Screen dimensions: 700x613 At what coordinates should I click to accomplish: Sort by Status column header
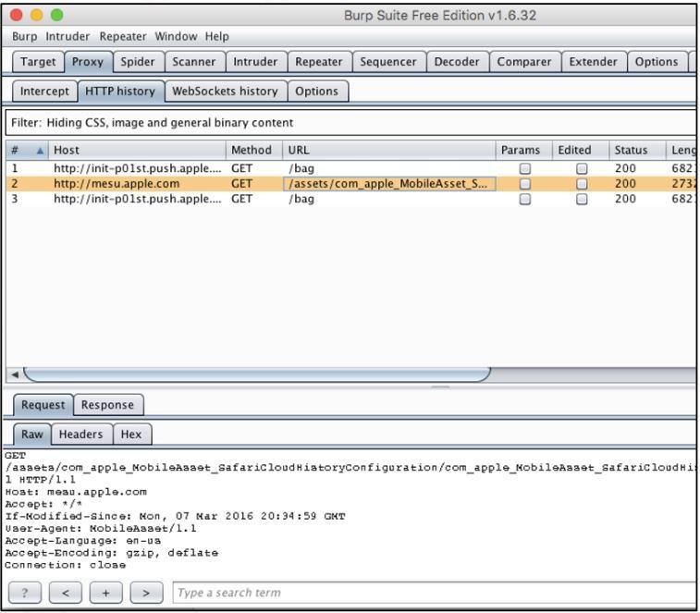637,151
